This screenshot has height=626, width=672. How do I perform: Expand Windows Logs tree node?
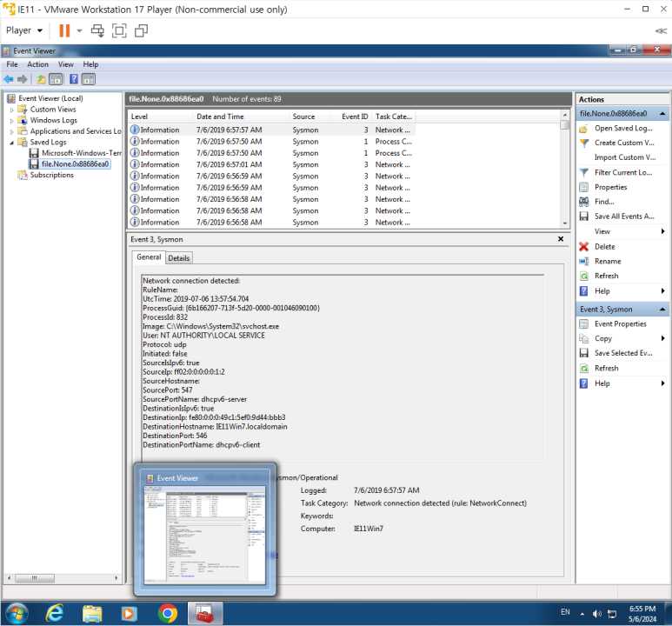click(11, 121)
